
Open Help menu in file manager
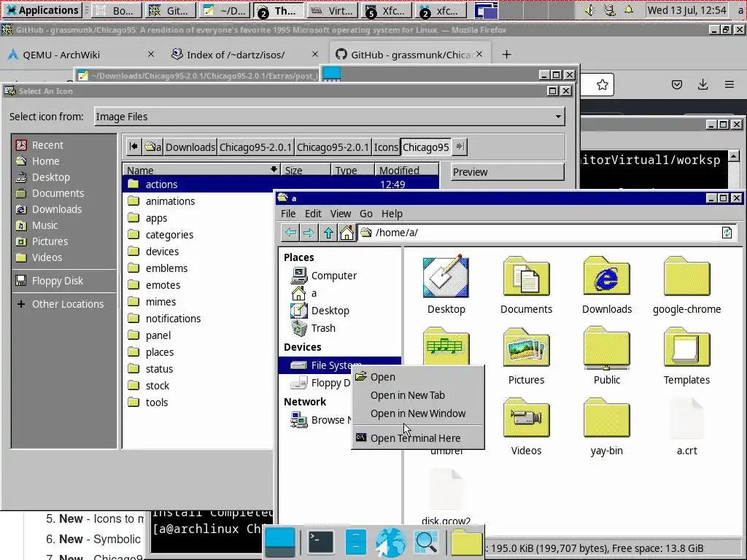pos(392,214)
